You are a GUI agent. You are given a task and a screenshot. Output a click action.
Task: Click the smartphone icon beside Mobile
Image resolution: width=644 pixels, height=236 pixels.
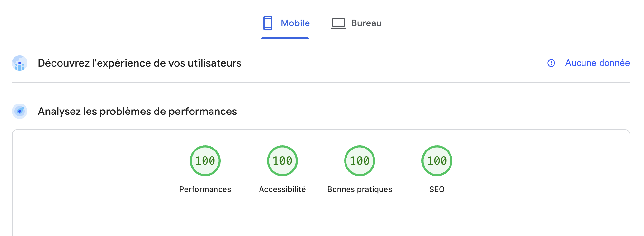267,23
